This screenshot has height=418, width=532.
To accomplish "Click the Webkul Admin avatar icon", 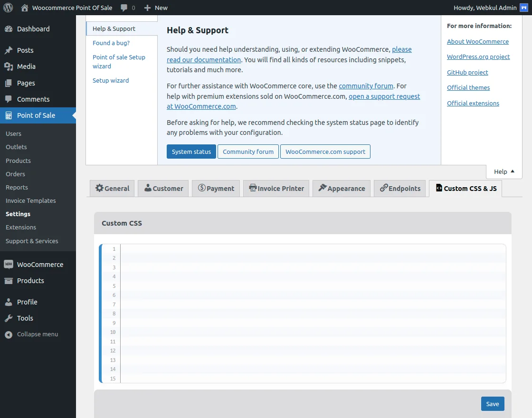I will (523, 8).
